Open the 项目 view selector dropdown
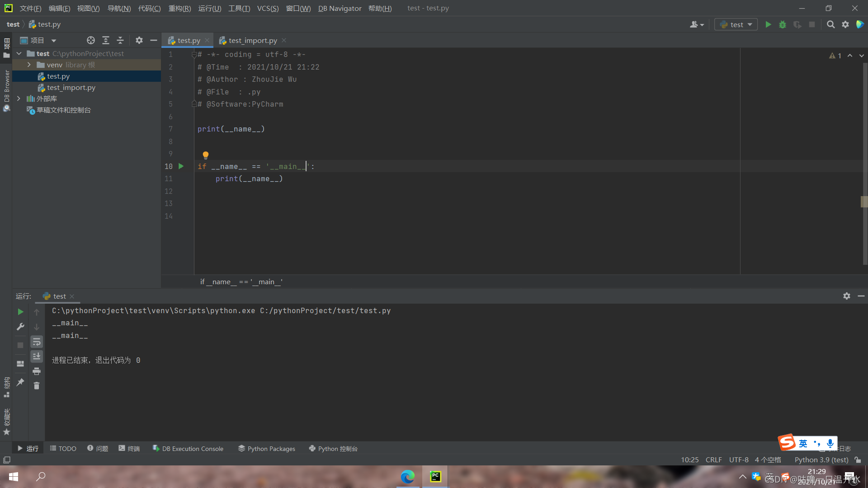The width and height of the screenshot is (868, 488). [38, 40]
